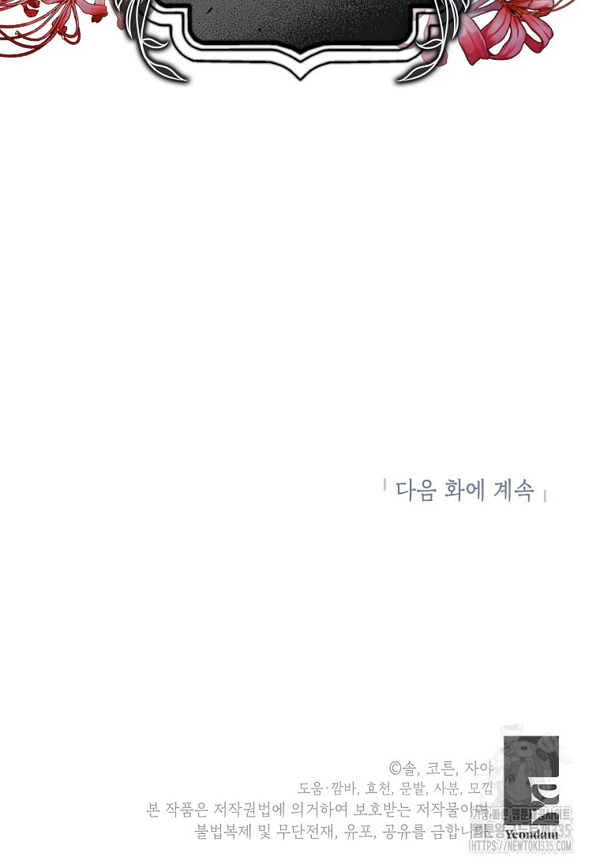Click the copyright notice line '본 작품은 저작권법에'

click(x=317, y=810)
